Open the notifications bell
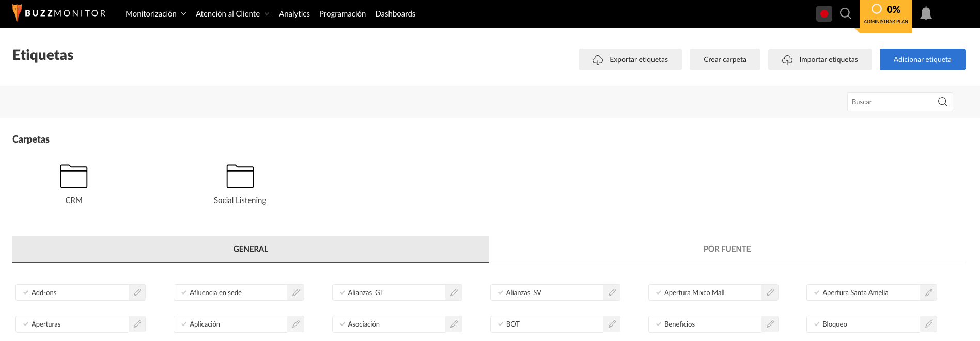This screenshot has height=341, width=980. pyautogui.click(x=926, y=13)
